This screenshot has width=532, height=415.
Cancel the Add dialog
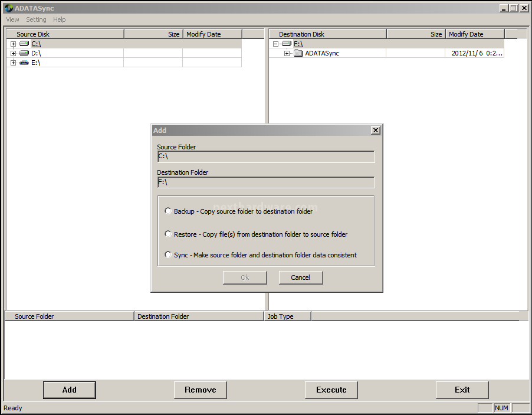point(301,277)
